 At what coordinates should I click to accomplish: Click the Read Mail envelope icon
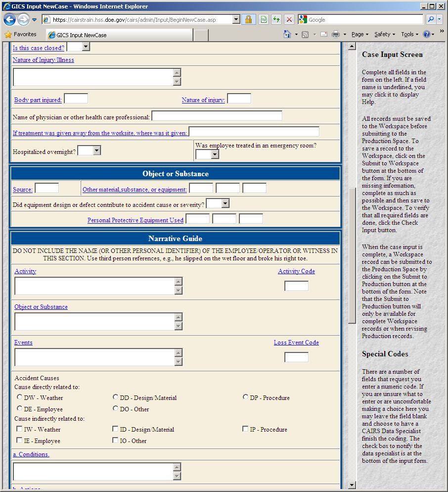pos(324,34)
